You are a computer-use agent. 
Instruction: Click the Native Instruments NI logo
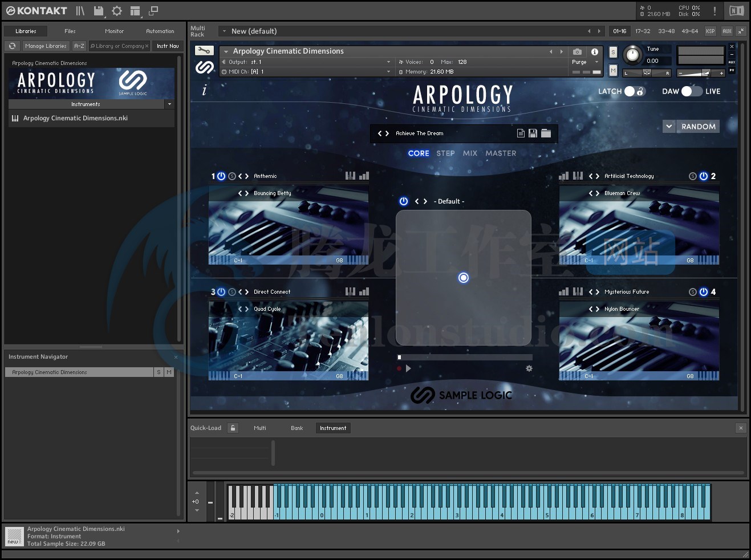click(x=736, y=11)
